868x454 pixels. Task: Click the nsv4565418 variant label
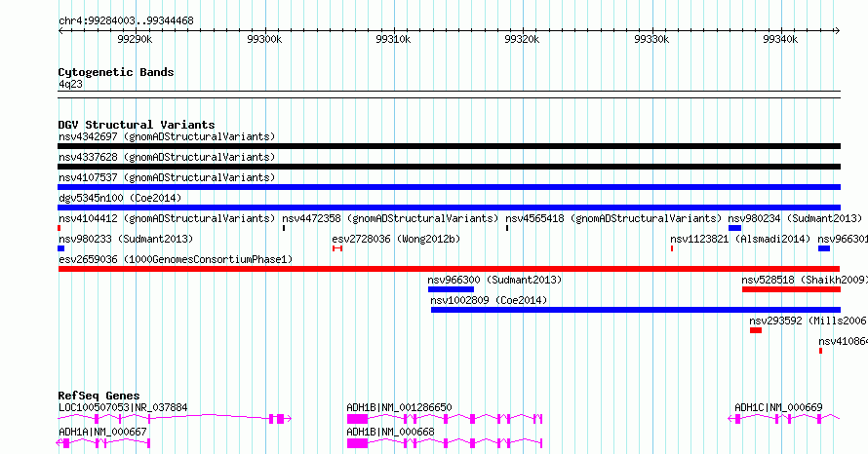613,218
